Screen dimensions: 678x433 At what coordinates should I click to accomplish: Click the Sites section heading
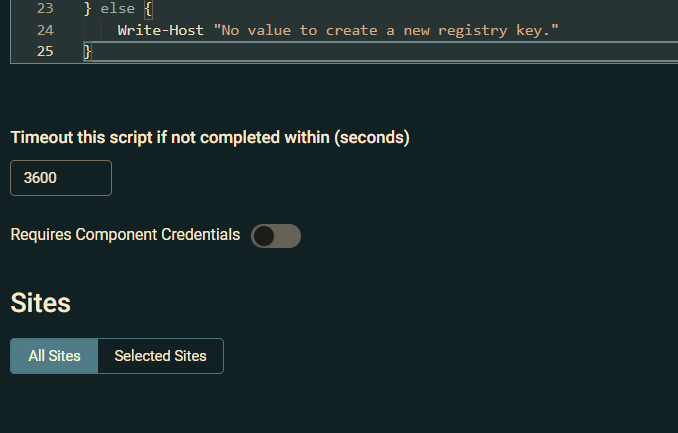pos(41,303)
